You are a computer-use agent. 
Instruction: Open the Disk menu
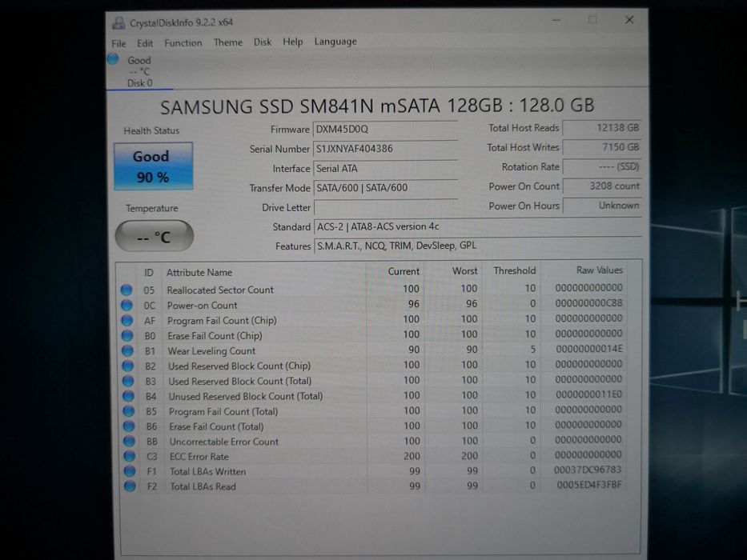pos(263,42)
